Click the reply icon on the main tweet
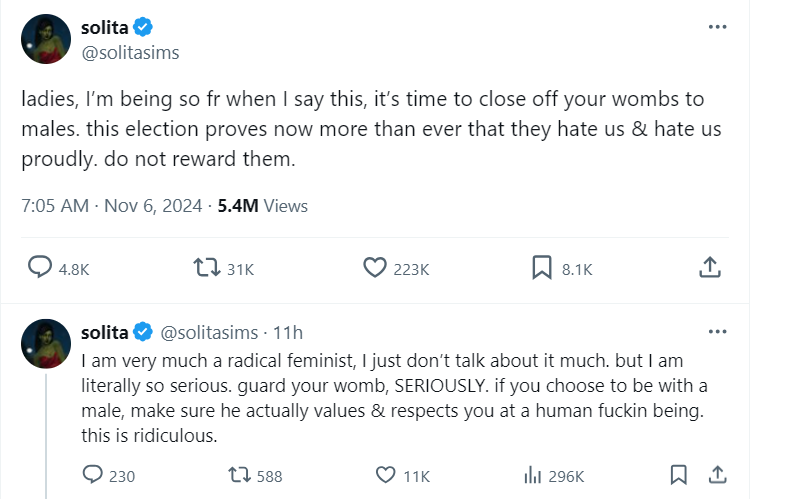This screenshot has height=502, width=800. point(40,268)
